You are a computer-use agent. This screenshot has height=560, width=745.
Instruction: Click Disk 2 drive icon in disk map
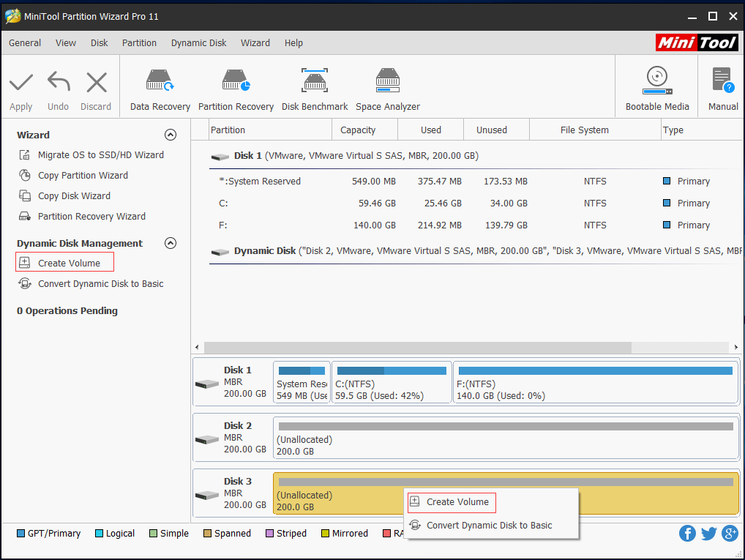[x=207, y=440]
